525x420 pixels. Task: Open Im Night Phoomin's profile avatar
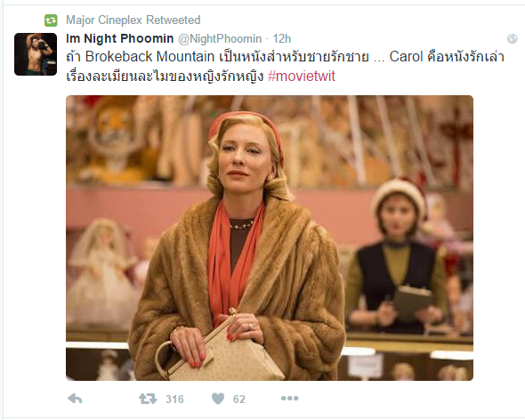(36, 54)
